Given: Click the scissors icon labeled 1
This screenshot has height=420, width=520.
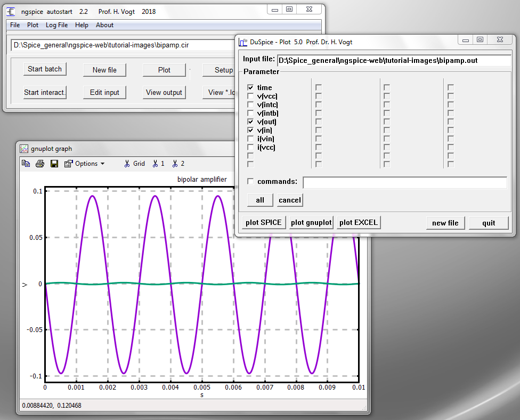Looking at the screenshot, I should [158, 164].
